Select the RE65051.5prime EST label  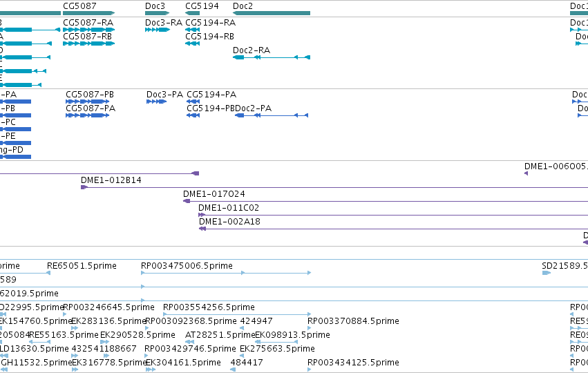coord(82,266)
